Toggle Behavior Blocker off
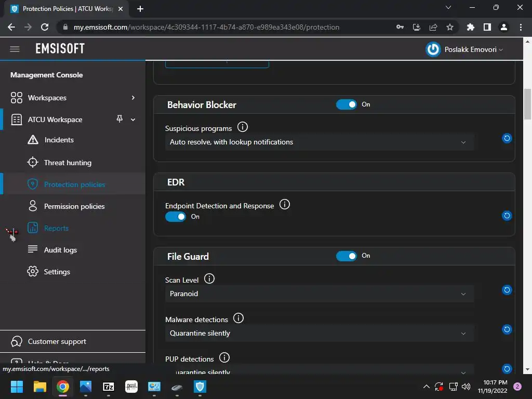This screenshot has width=532, height=399. click(347, 104)
